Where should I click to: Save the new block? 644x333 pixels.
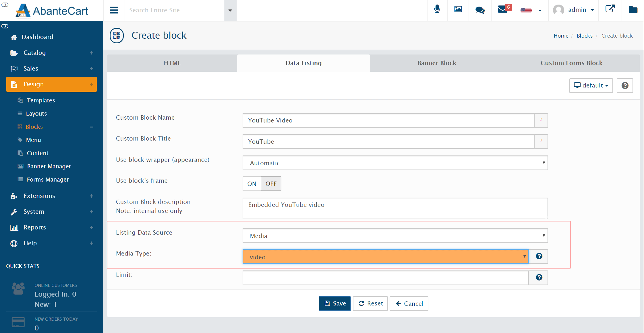point(335,303)
